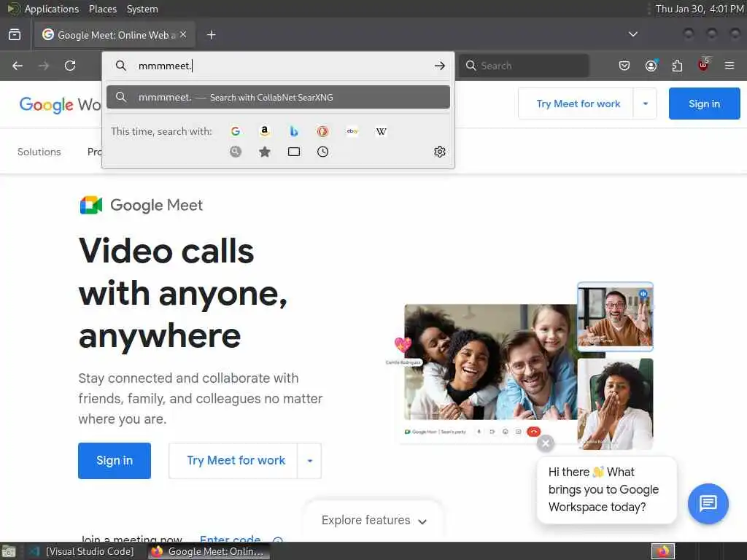Expand dropdown beside top Try Meet for work
The image size is (747, 560).
[x=646, y=104]
